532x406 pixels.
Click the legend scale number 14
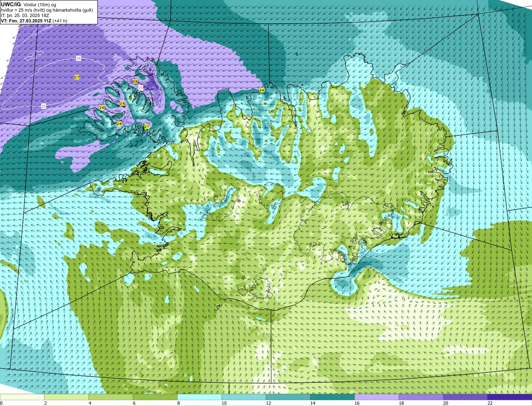[x=313, y=403]
